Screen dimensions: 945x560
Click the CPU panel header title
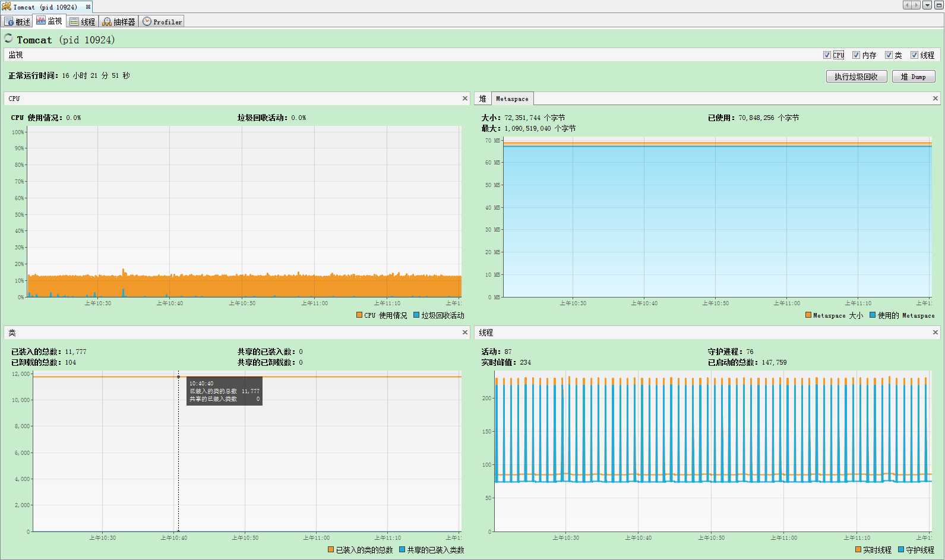(x=14, y=99)
